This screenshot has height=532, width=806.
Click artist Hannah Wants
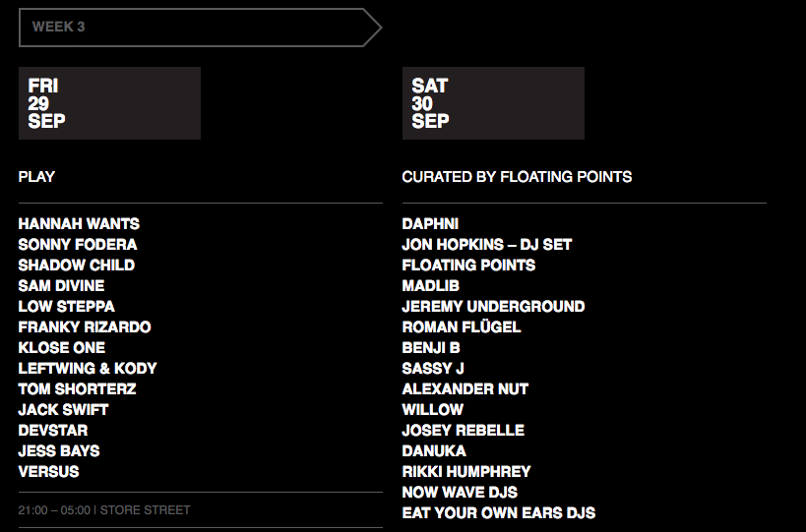(x=79, y=224)
